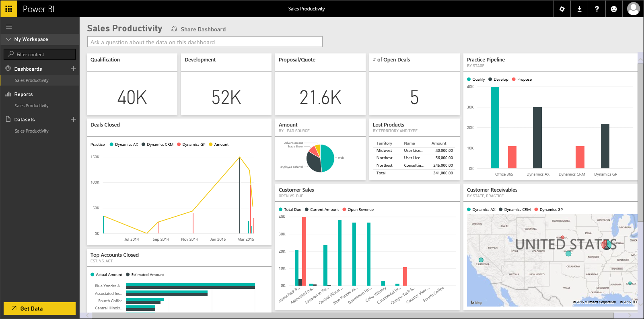Open the user profile avatar
644x319 pixels.
[633, 9]
